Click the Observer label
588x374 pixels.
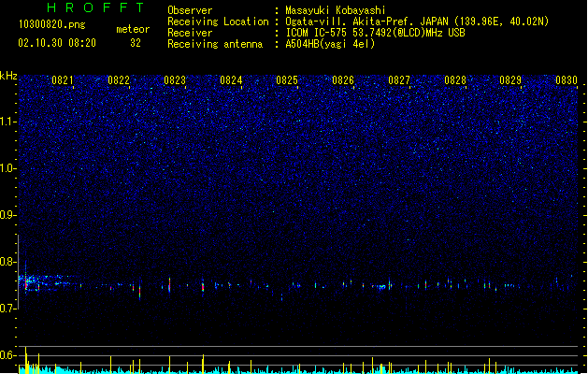[190, 10]
